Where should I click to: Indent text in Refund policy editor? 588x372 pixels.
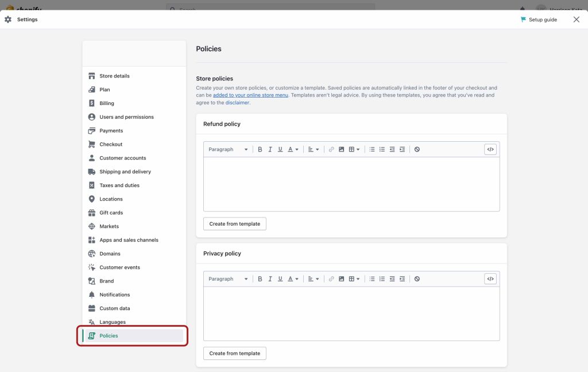pyautogui.click(x=403, y=149)
